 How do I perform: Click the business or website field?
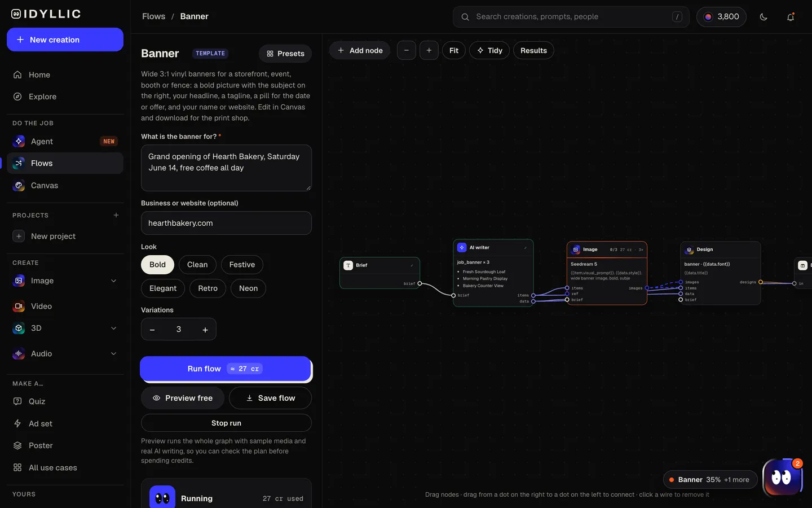(226, 223)
